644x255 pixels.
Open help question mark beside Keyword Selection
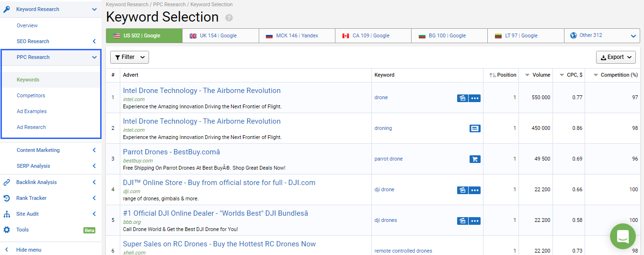(x=229, y=18)
